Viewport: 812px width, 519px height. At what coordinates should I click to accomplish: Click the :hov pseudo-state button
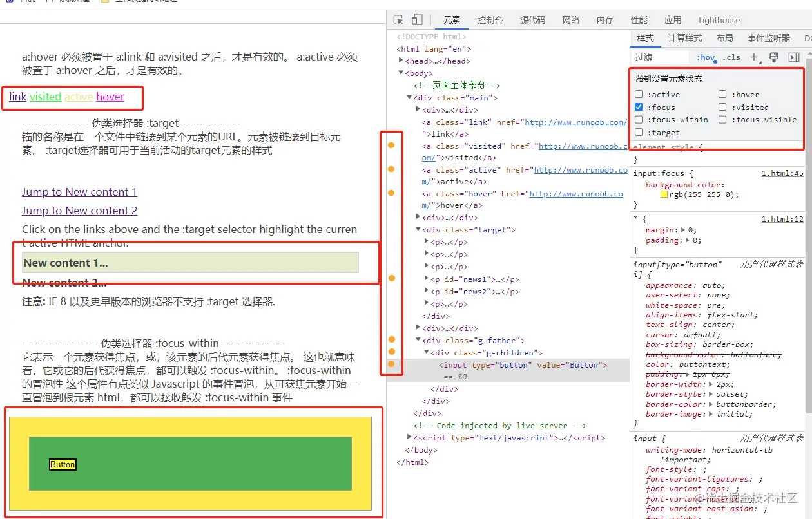click(705, 57)
